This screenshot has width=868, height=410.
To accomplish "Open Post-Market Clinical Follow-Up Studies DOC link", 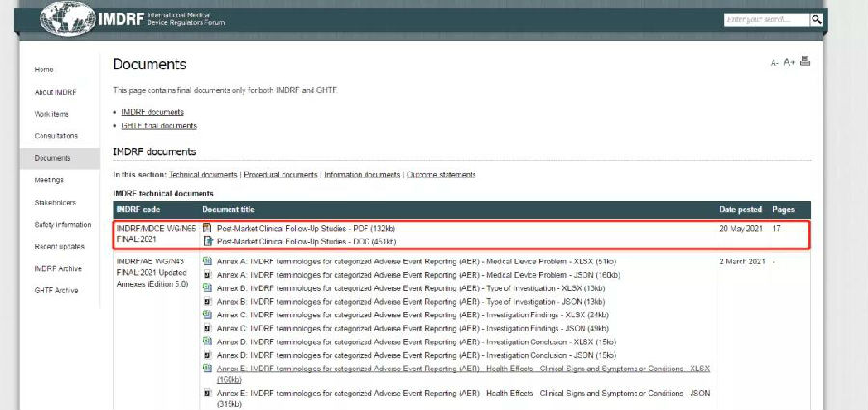I will [307, 241].
